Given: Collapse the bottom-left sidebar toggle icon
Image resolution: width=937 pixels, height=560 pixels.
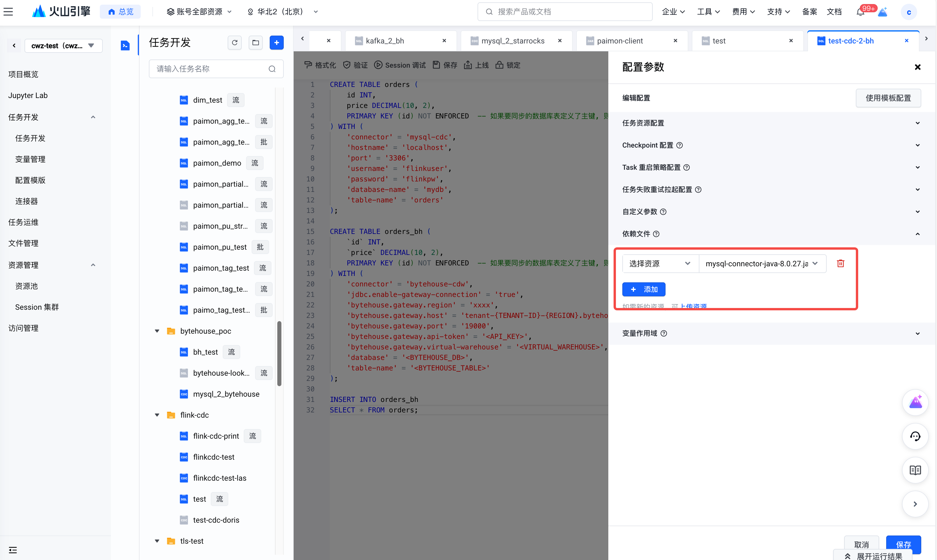Looking at the screenshot, I should point(13,550).
